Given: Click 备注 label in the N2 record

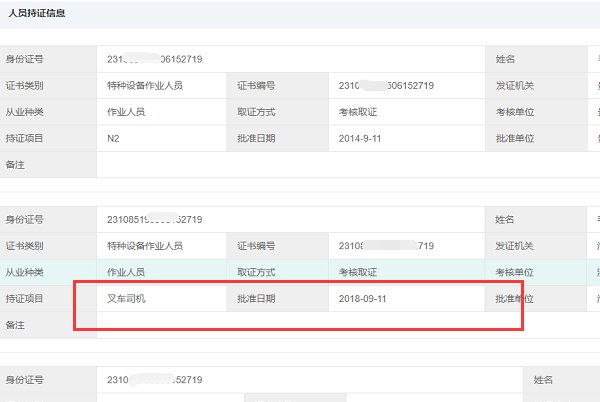Looking at the screenshot, I should (15, 165).
